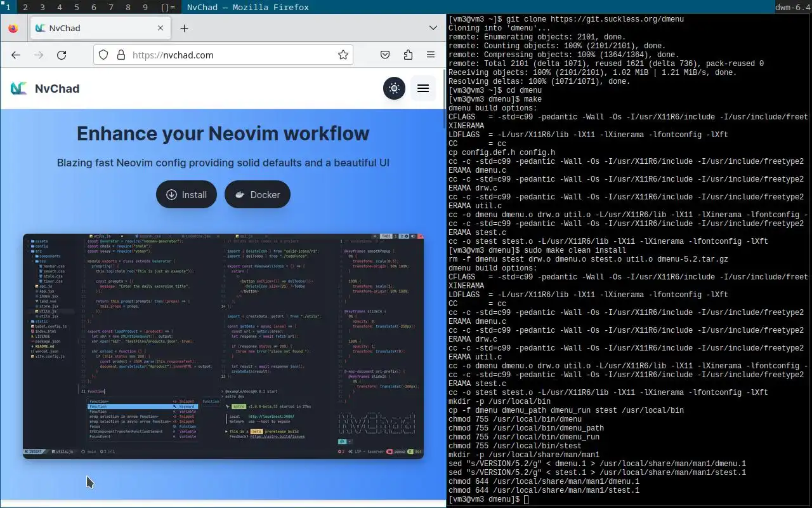The width and height of the screenshot is (812, 508).
Task: Switch to dwm tag 2
Action: 25,7
